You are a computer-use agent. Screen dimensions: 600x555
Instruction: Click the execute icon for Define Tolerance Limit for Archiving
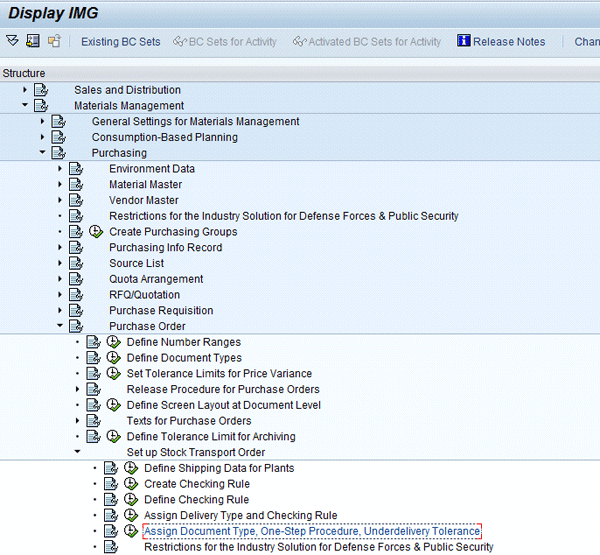click(112, 437)
